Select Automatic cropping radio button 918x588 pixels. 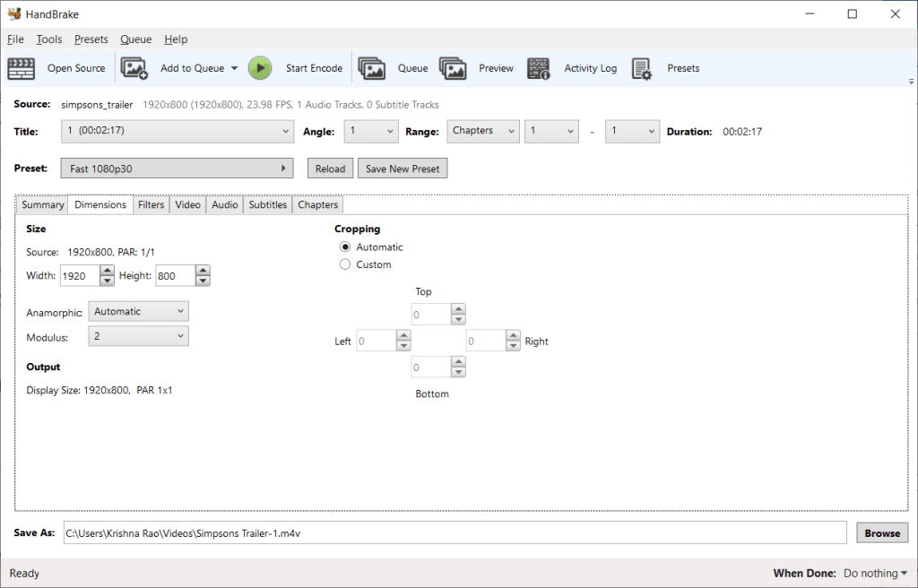(x=345, y=247)
